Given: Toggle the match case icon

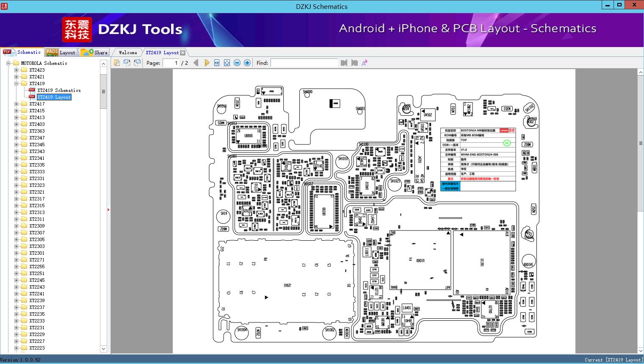Looking at the screenshot, I should click(364, 63).
